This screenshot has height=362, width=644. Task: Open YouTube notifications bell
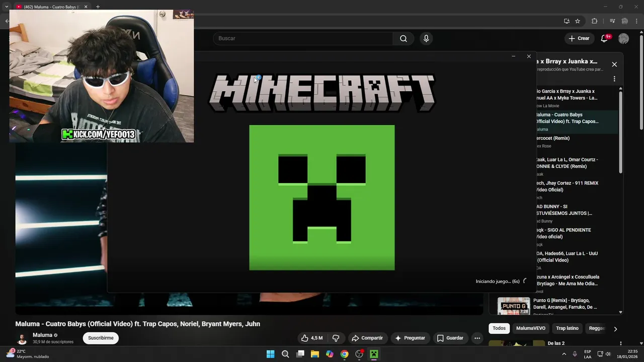(604, 39)
